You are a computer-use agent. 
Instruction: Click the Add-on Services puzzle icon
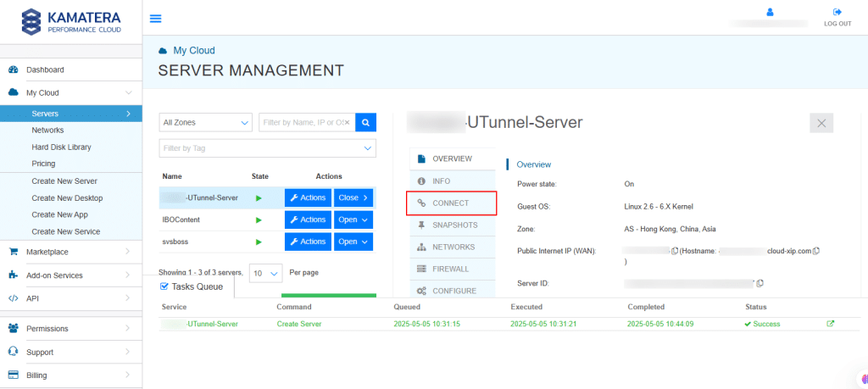click(14, 275)
